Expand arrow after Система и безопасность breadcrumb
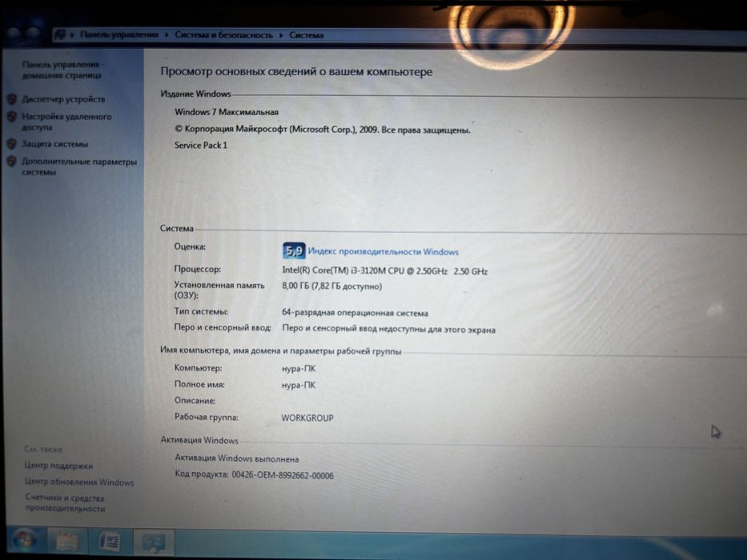 click(x=281, y=35)
